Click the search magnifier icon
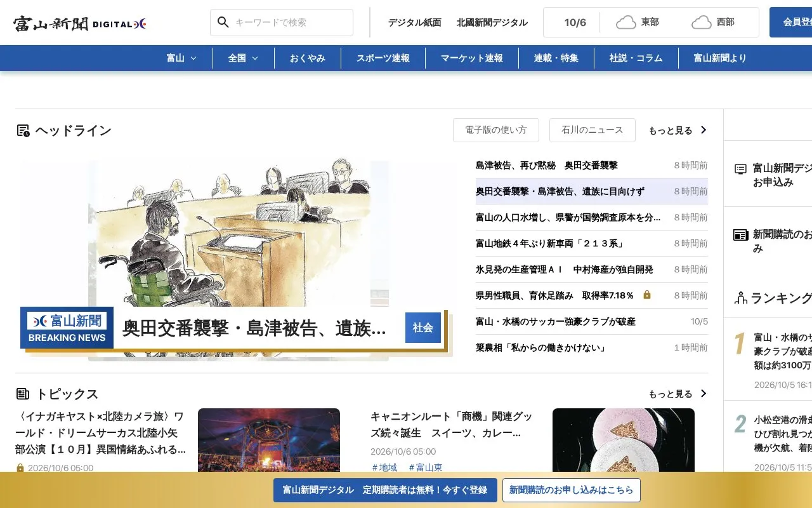 click(223, 22)
